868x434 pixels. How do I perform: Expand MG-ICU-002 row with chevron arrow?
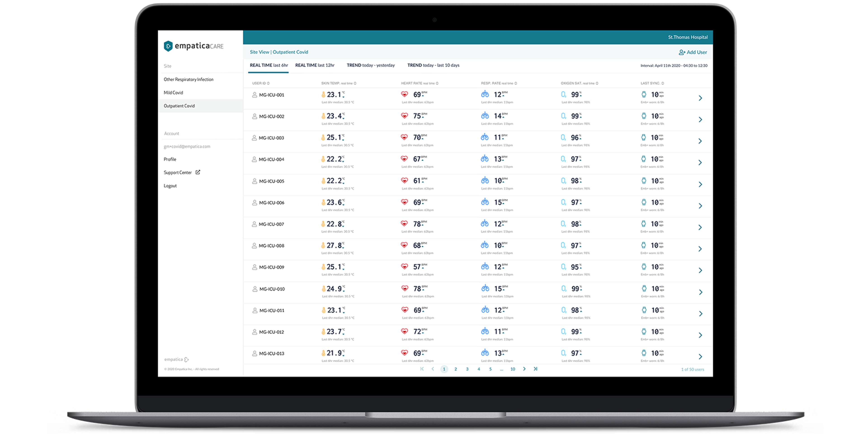700,120
